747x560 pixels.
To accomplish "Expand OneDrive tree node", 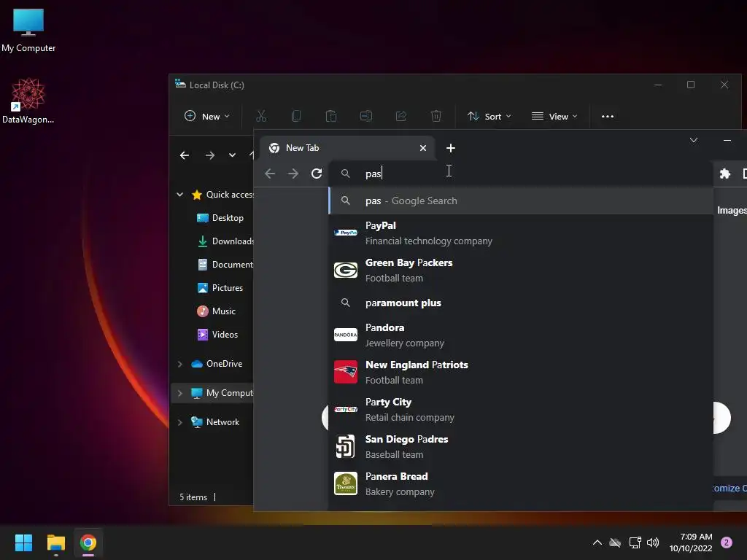I will click(180, 364).
